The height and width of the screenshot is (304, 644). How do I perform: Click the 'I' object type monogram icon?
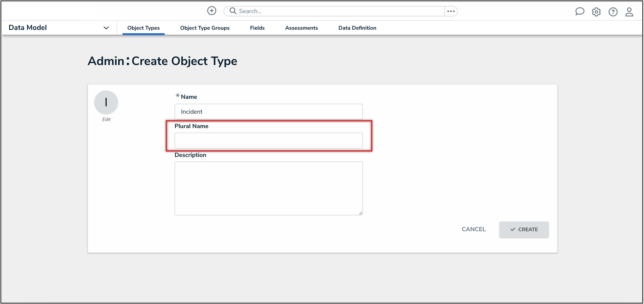click(x=106, y=102)
